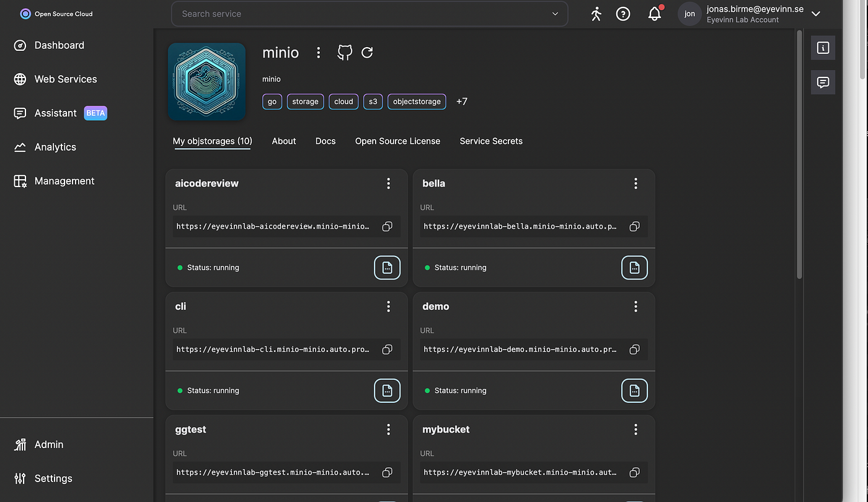Screen dimensions: 868x502
Task: Copy the bella URL
Action: pos(634,227)
